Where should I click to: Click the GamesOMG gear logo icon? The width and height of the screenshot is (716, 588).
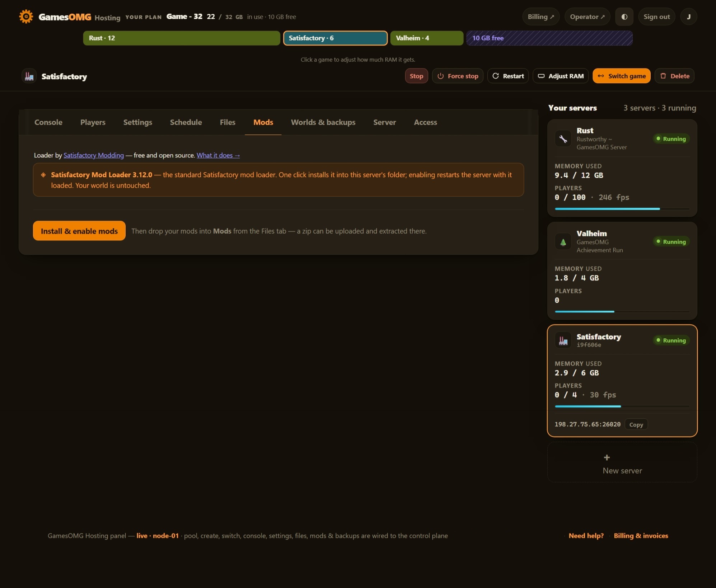tap(26, 17)
